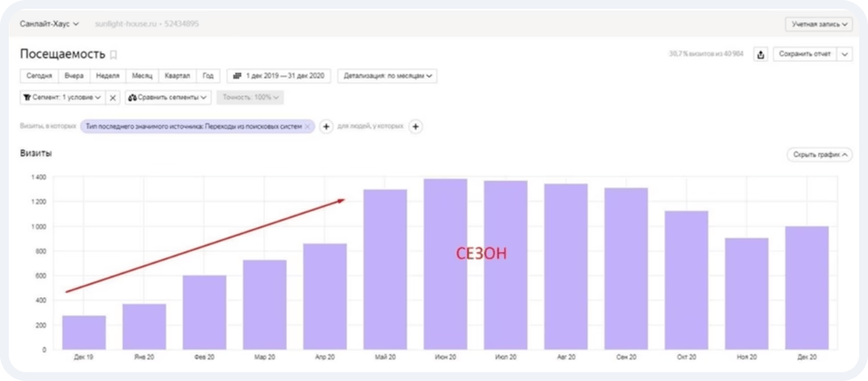Viewport: 868px width, 381px height.
Task: Click the Июл 20 bar
Action: pyautogui.click(x=506, y=265)
